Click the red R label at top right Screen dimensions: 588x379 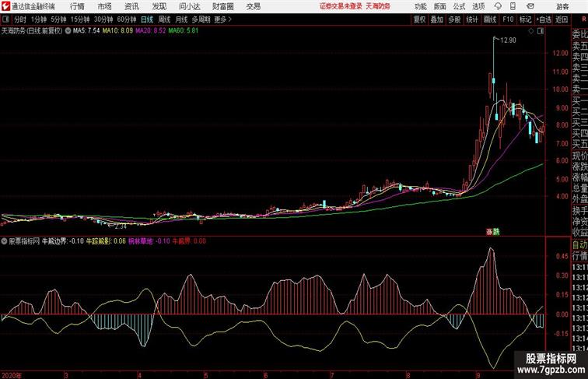[x=584, y=19]
